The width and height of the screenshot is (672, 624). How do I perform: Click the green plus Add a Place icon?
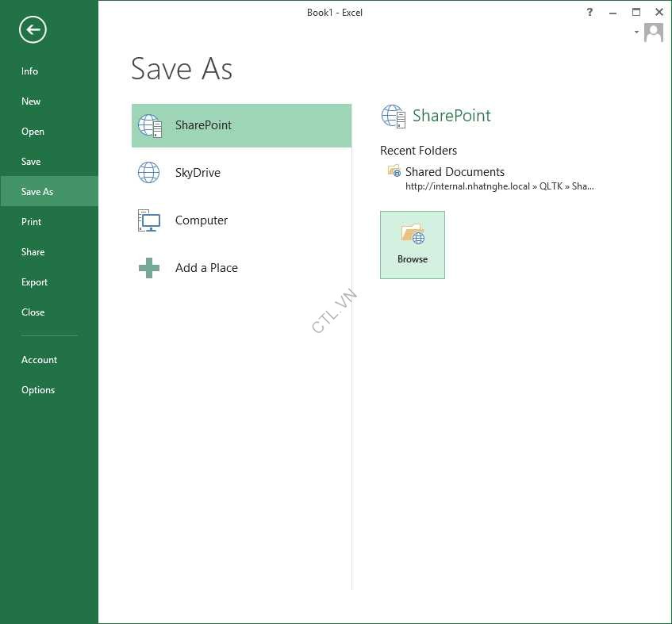click(x=149, y=268)
